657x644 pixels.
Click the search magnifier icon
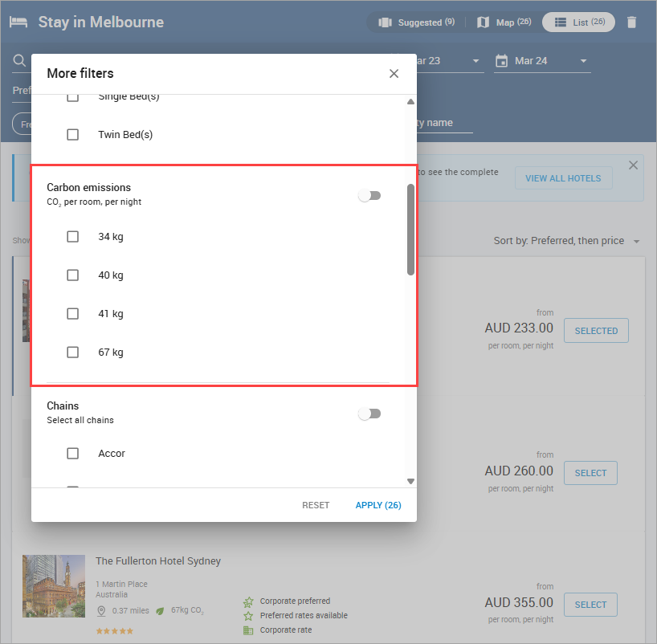pyautogui.click(x=19, y=61)
